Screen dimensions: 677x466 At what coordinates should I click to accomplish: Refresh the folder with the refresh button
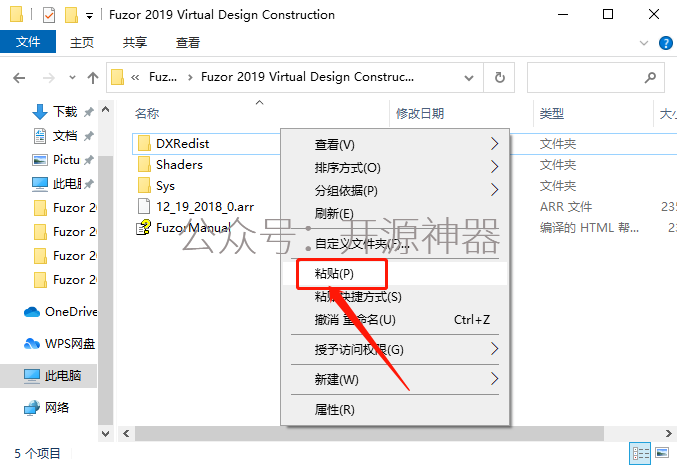500,78
